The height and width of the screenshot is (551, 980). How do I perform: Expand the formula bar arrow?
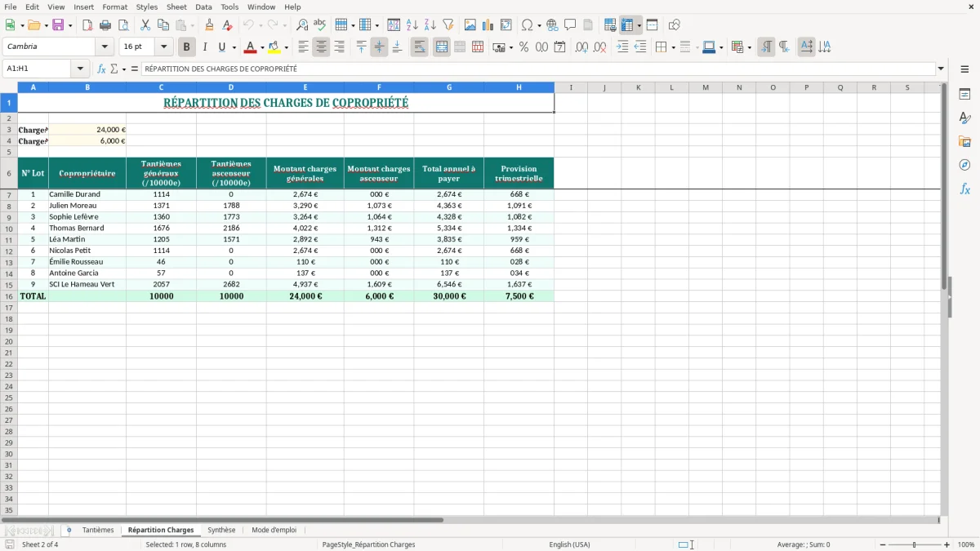point(941,69)
